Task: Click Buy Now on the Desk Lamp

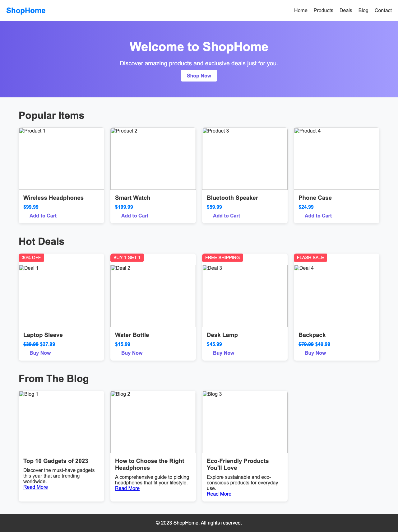Action: tap(223, 353)
